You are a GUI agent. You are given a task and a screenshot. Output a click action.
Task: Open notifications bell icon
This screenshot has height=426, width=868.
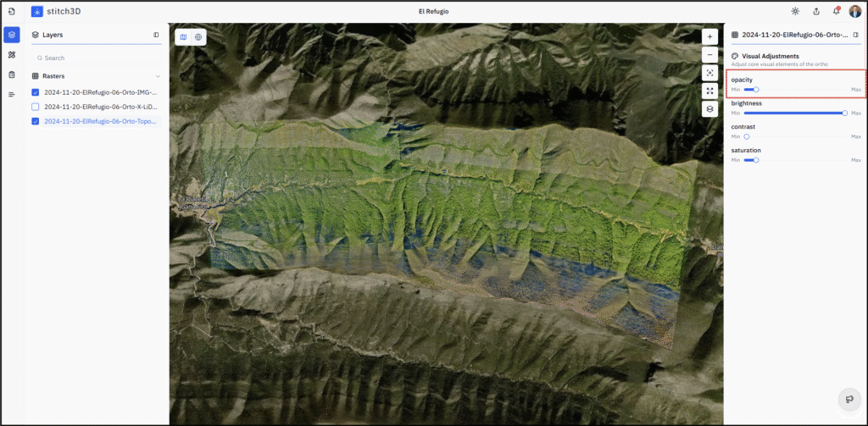[x=836, y=11]
